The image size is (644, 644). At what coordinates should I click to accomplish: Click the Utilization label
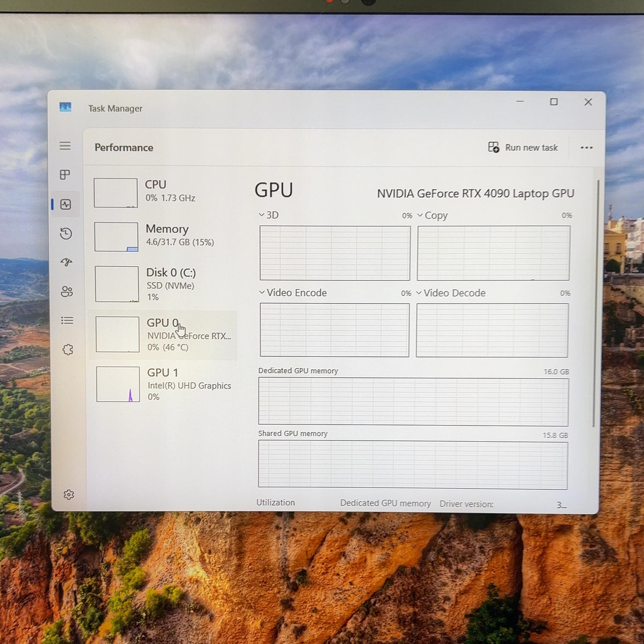(275, 503)
